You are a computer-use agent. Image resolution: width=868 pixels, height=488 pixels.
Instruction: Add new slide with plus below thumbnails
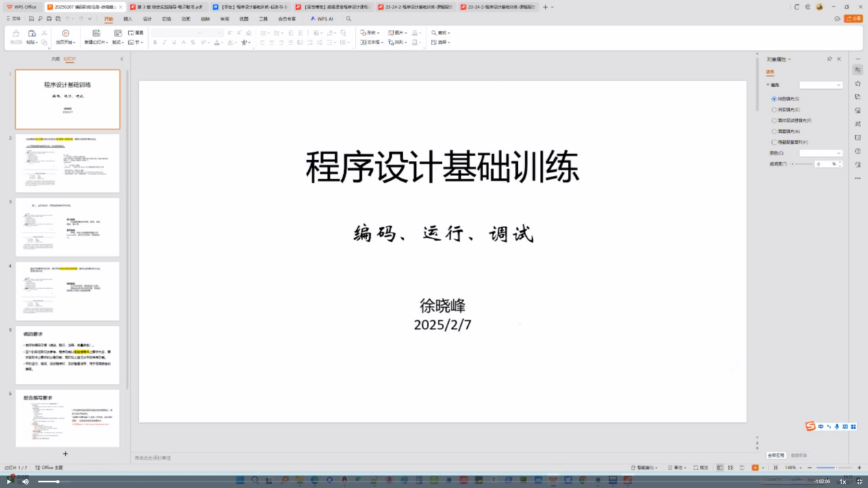point(65,454)
